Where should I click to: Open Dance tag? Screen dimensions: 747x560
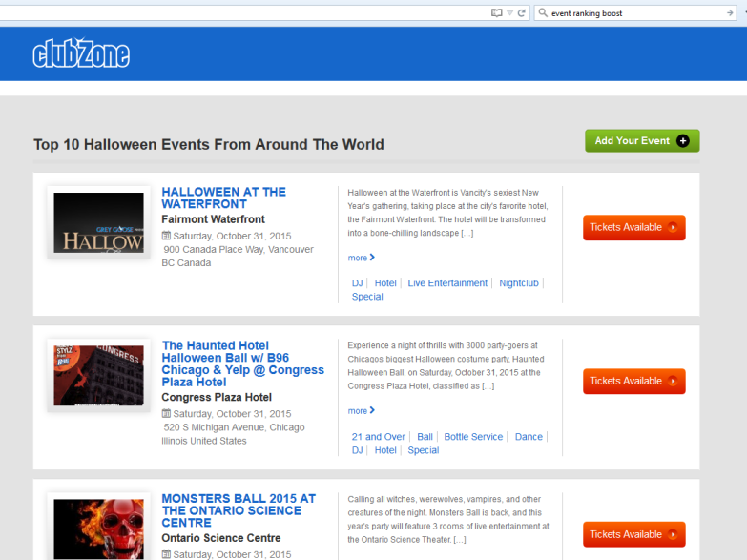click(529, 437)
